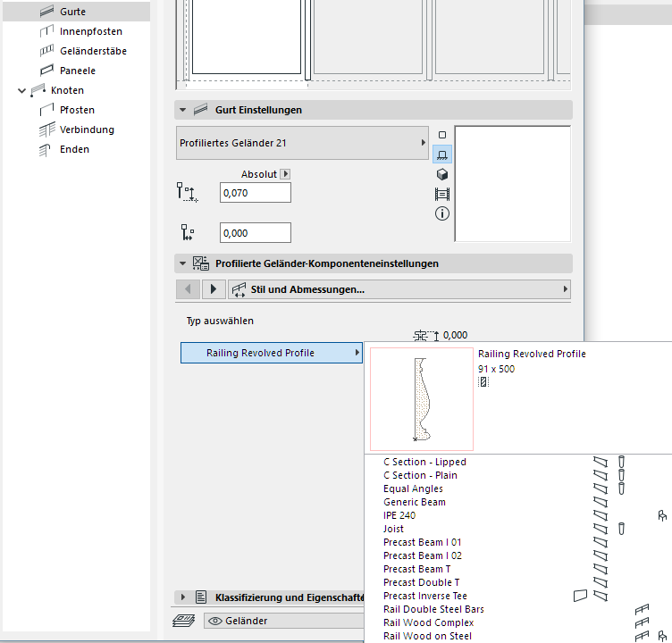The width and height of the screenshot is (672, 643).
Task: Click the Innenpfosten post icon
Action: (x=46, y=31)
